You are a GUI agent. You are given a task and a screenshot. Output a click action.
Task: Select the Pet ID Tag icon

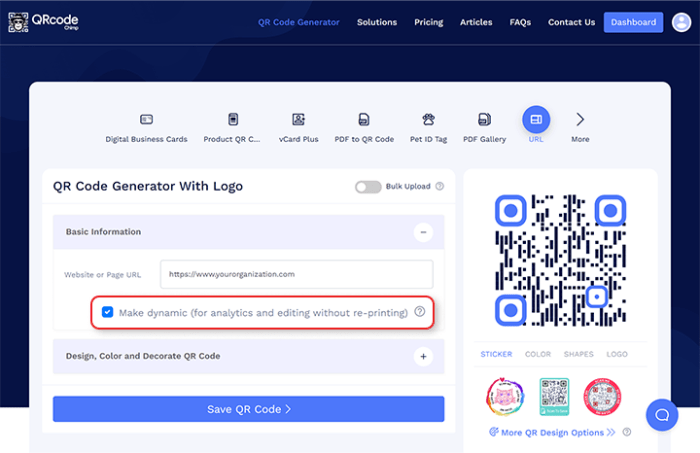click(x=429, y=119)
